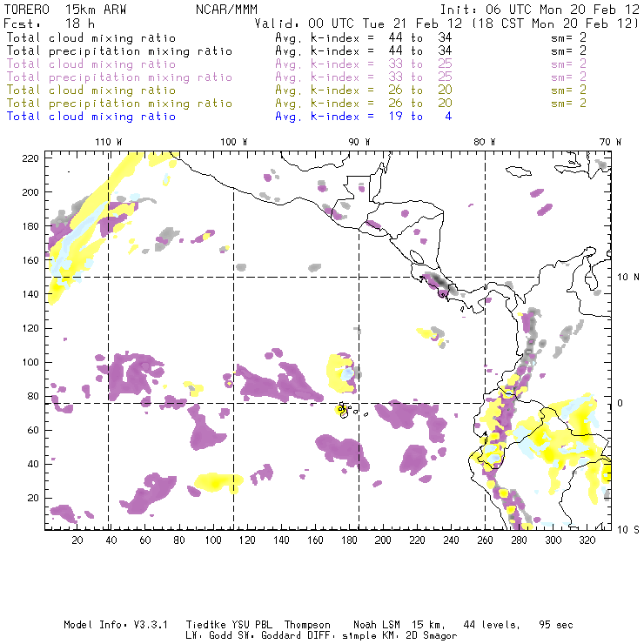Click the "200" y-axis grid label
Viewport: 644px width, 644px height.
click(30, 192)
